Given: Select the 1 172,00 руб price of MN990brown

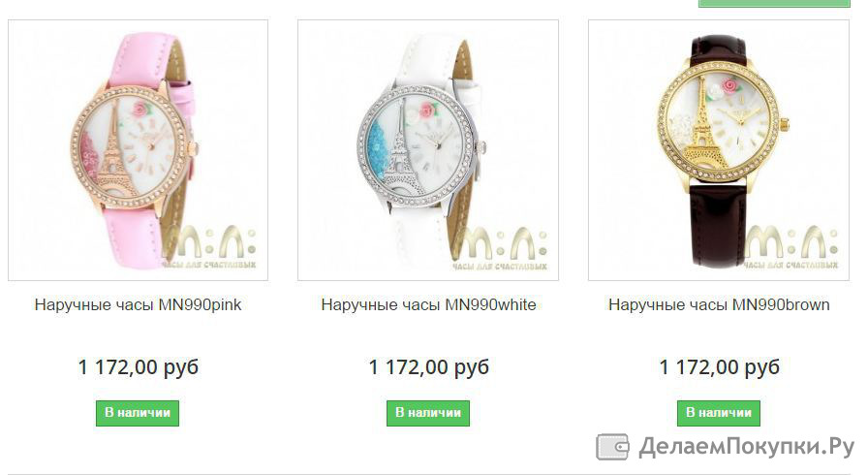Looking at the screenshot, I should [x=719, y=367].
